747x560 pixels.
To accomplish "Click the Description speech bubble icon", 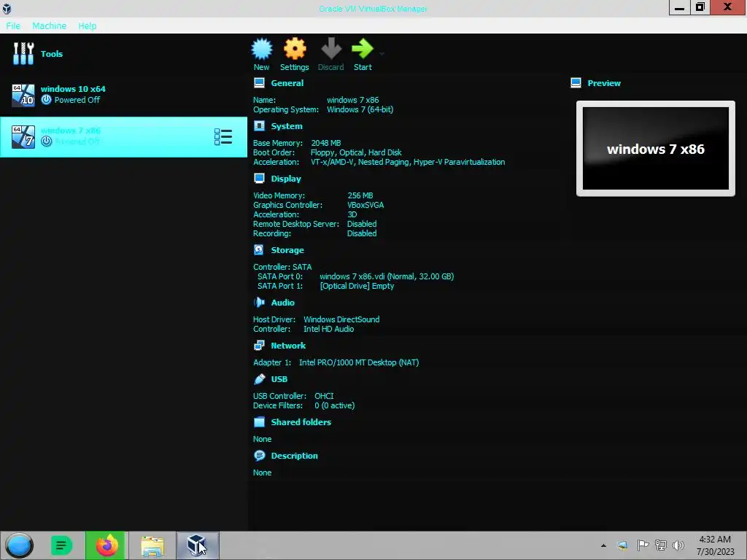I will click(x=259, y=456).
